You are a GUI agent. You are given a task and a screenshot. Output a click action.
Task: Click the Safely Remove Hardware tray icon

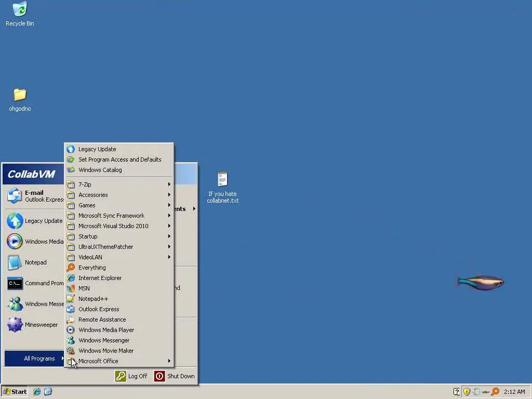(486, 392)
